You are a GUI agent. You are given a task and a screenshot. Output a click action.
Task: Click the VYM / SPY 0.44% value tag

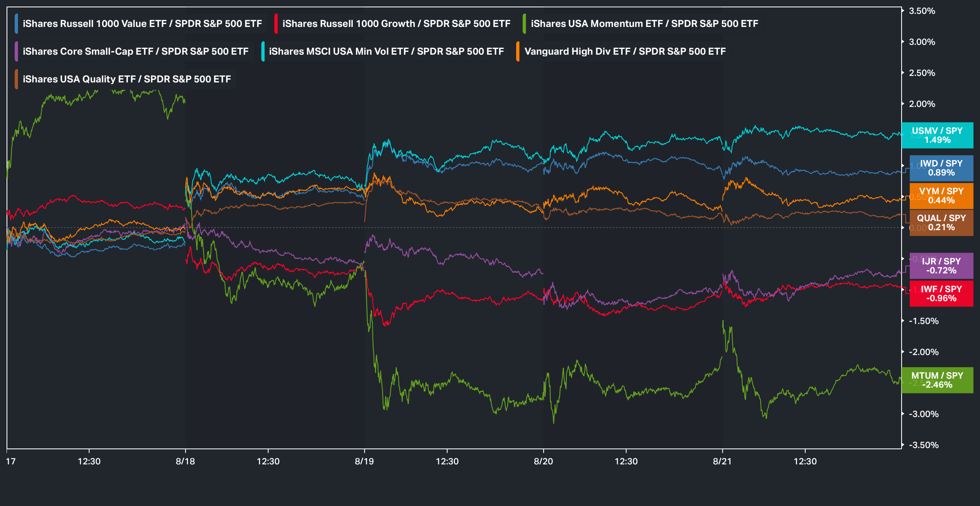click(x=941, y=195)
